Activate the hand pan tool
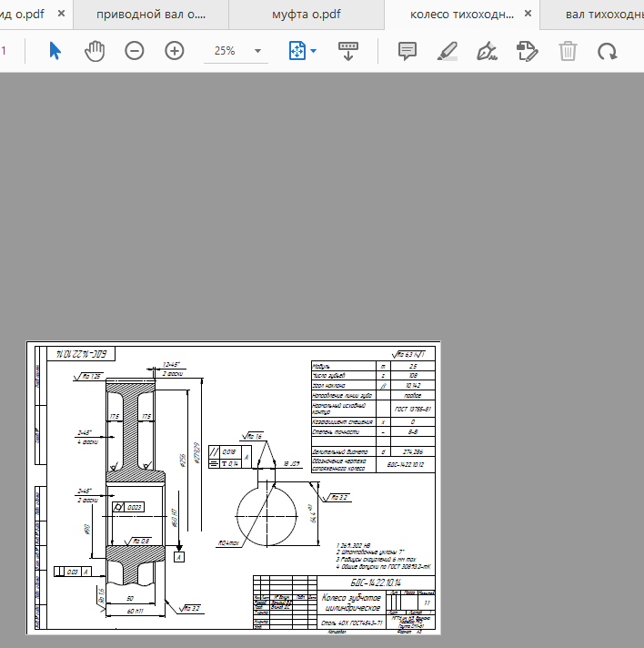 (95, 51)
